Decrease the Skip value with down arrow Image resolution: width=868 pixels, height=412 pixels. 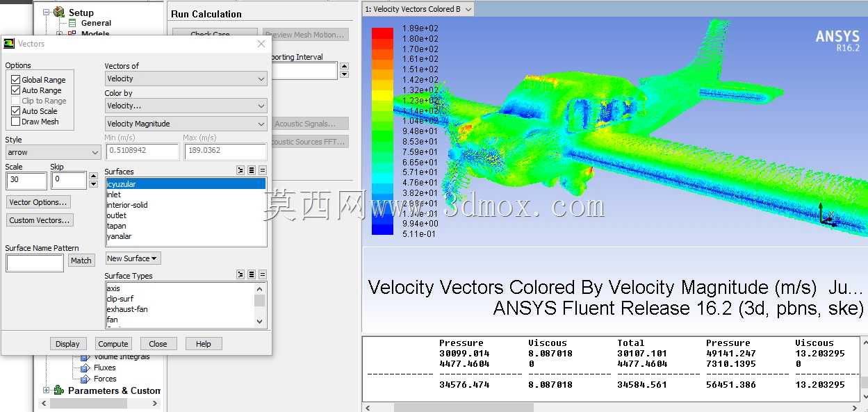click(94, 184)
